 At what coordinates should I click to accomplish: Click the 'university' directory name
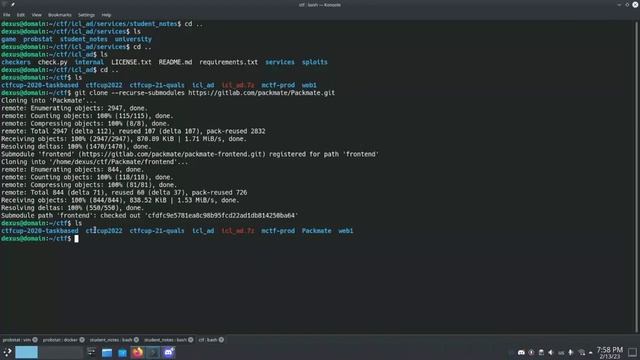pyautogui.click(x=133, y=39)
